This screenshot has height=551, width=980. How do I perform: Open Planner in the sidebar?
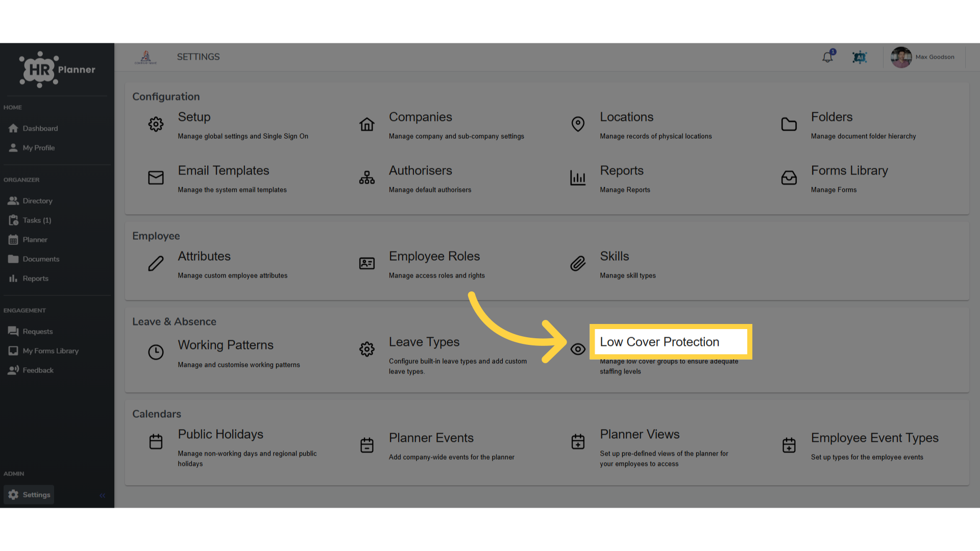pyautogui.click(x=28, y=240)
